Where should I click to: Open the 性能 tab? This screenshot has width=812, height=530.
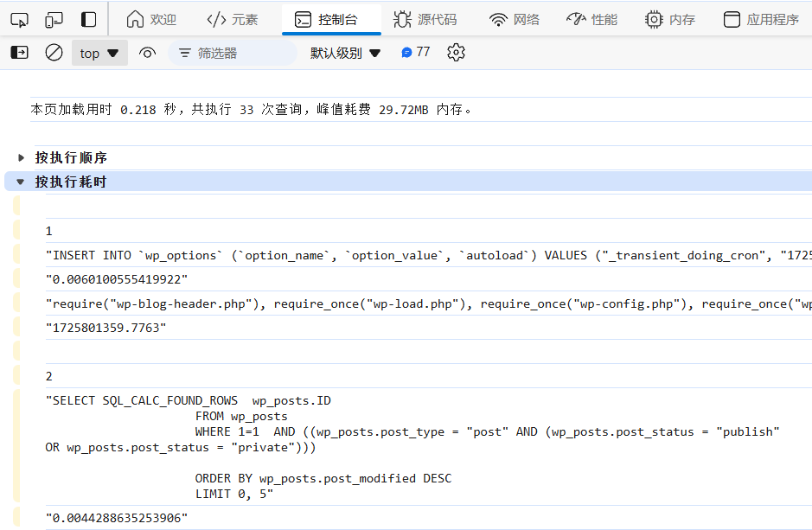[591, 20]
